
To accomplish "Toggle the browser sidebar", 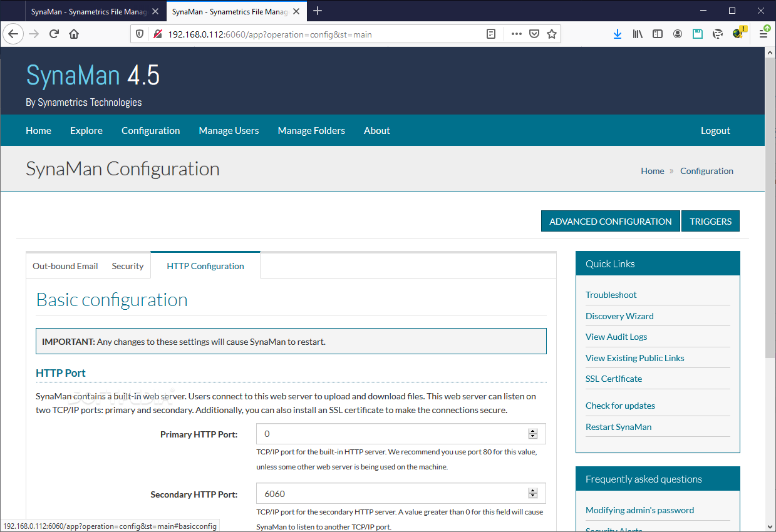I will 658,34.
